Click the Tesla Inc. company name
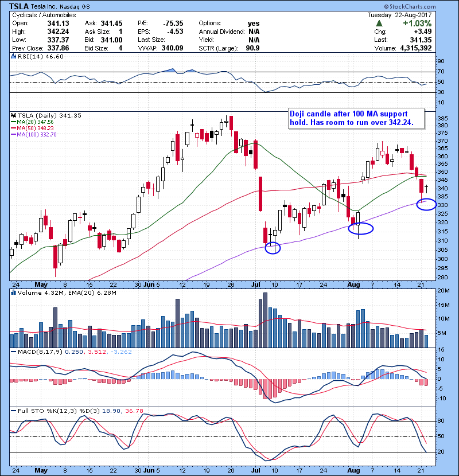This screenshot has width=459, height=476. 44,6
